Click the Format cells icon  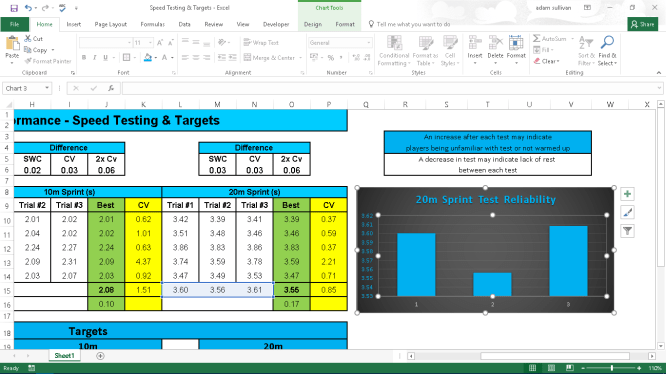[x=516, y=43]
